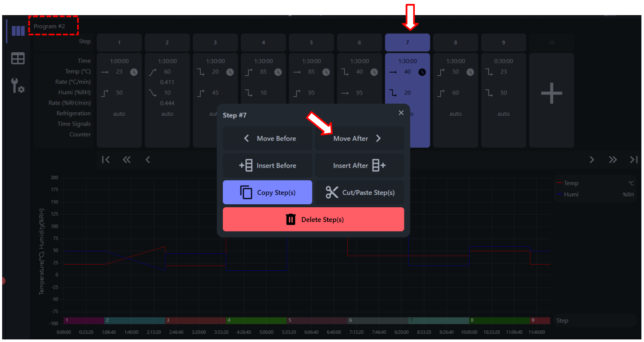Click segment 4 in step timeline bar

pos(256,320)
